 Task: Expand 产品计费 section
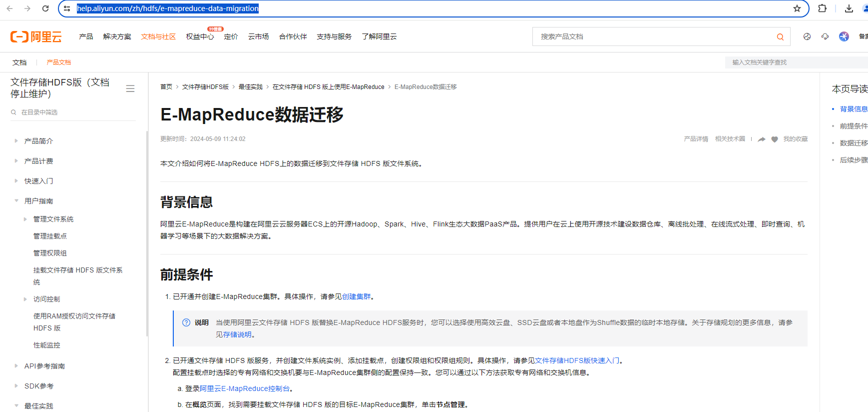click(16, 161)
